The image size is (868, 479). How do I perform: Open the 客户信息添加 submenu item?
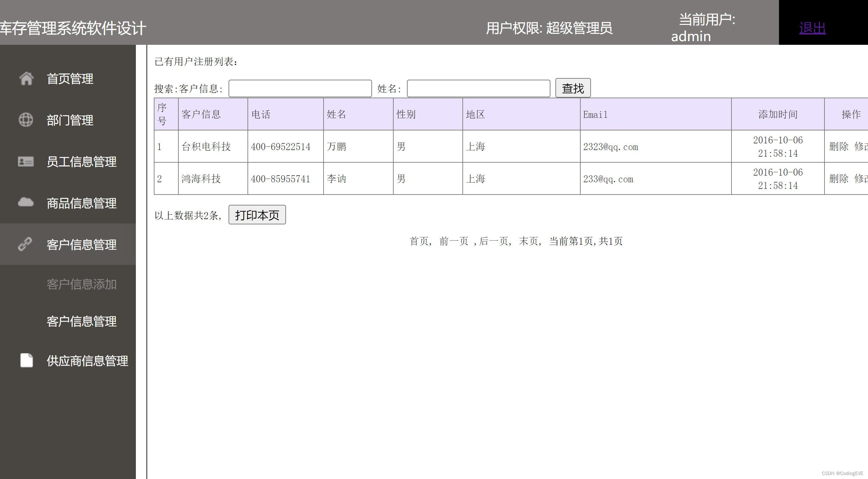[x=81, y=284]
